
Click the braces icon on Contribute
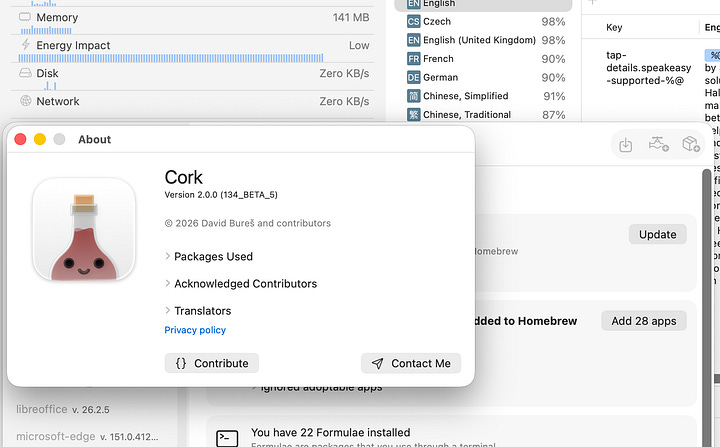pos(181,363)
